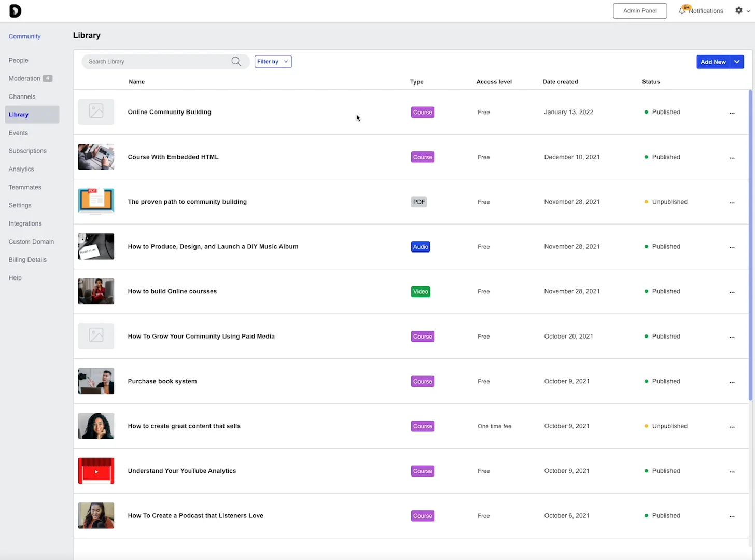This screenshot has height=560, width=755.
Task: Open options for DIY Music Album row
Action: point(732,247)
